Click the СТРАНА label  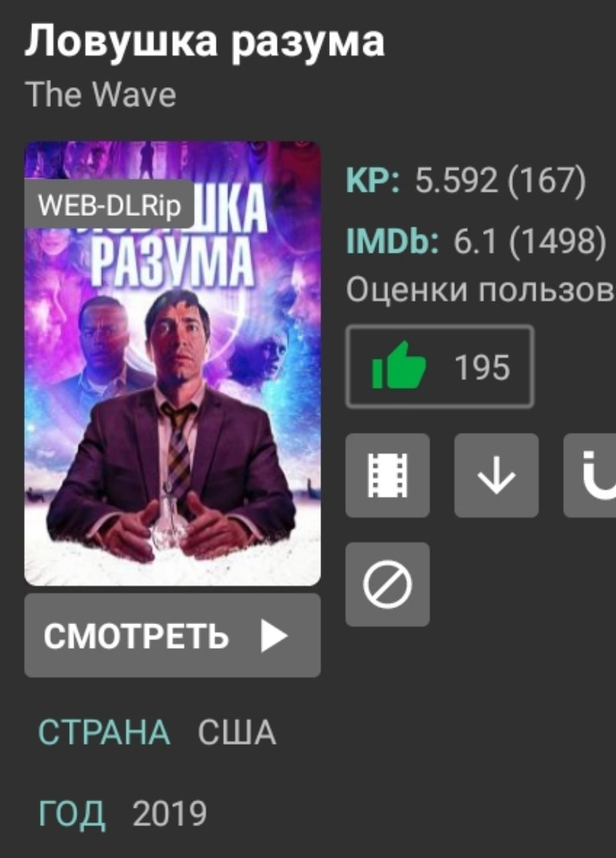(105, 733)
